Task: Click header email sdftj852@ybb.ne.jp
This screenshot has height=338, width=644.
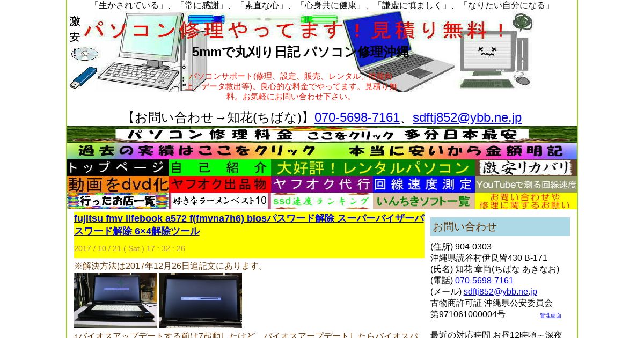Action: (467, 117)
